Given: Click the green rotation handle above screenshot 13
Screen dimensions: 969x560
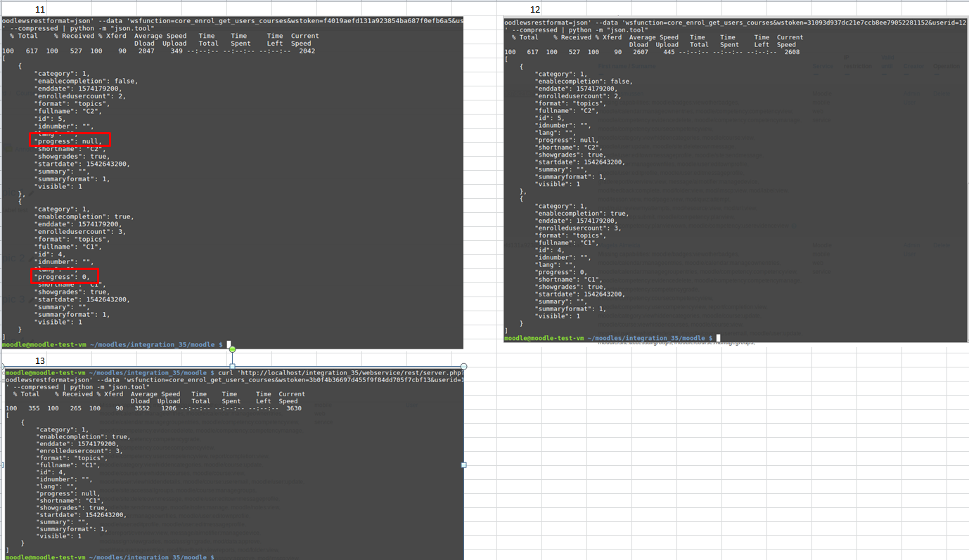Looking at the screenshot, I should 232,349.
